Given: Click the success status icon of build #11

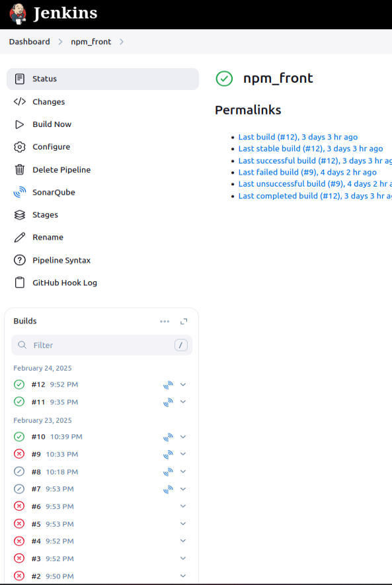Looking at the screenshot, I should click(x=19, y=402).
